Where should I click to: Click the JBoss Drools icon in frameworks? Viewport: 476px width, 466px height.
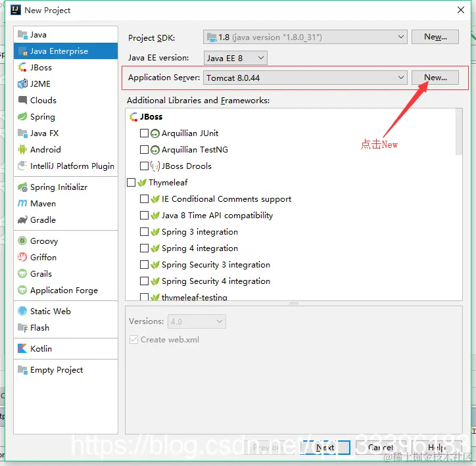[x=155, y=166]
